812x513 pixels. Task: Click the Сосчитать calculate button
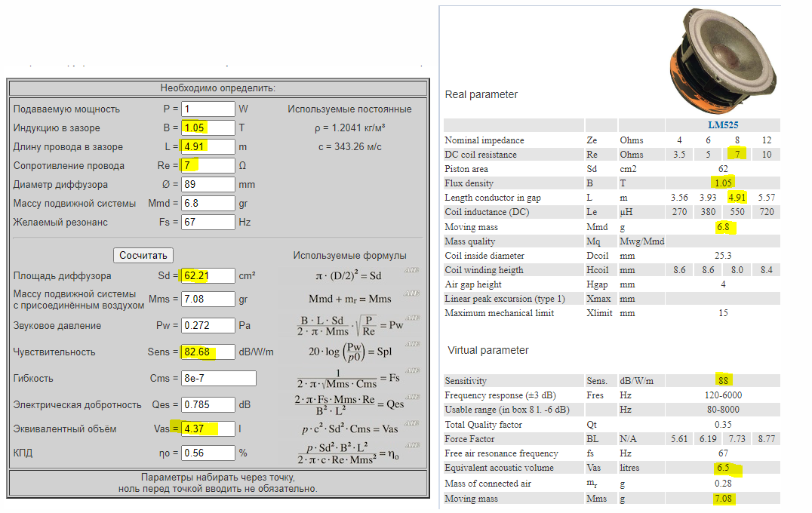[x=143, y=255]
